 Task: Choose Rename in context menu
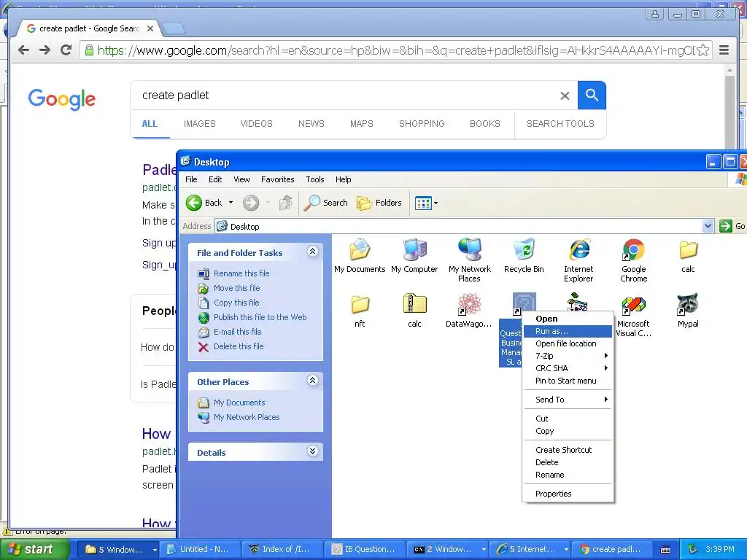(x=568, y=475)
